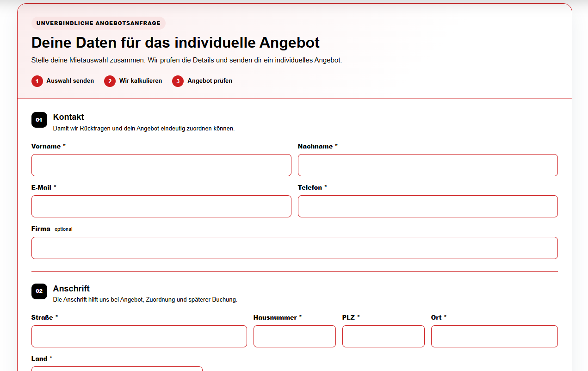Click the Ort input field
This screenshot has width=588, height=371.
495,336
